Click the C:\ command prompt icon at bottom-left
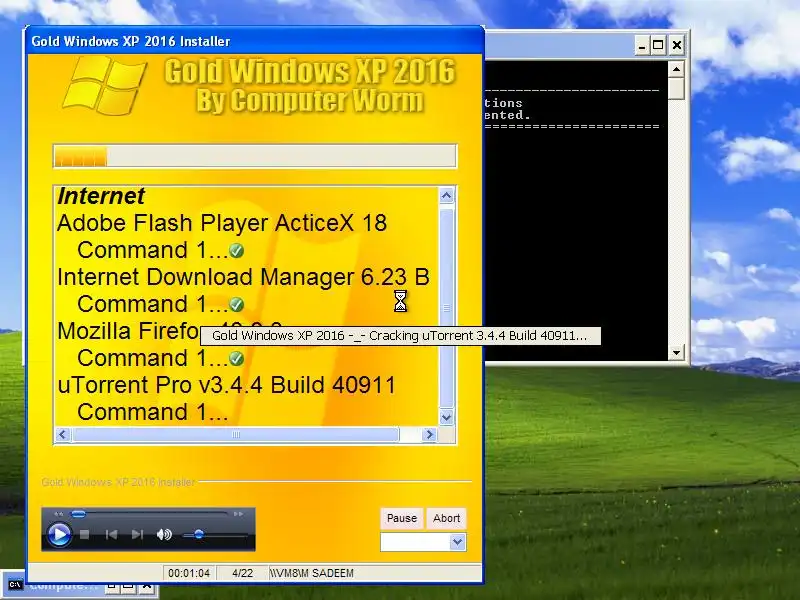 click(x=15, y=585)
